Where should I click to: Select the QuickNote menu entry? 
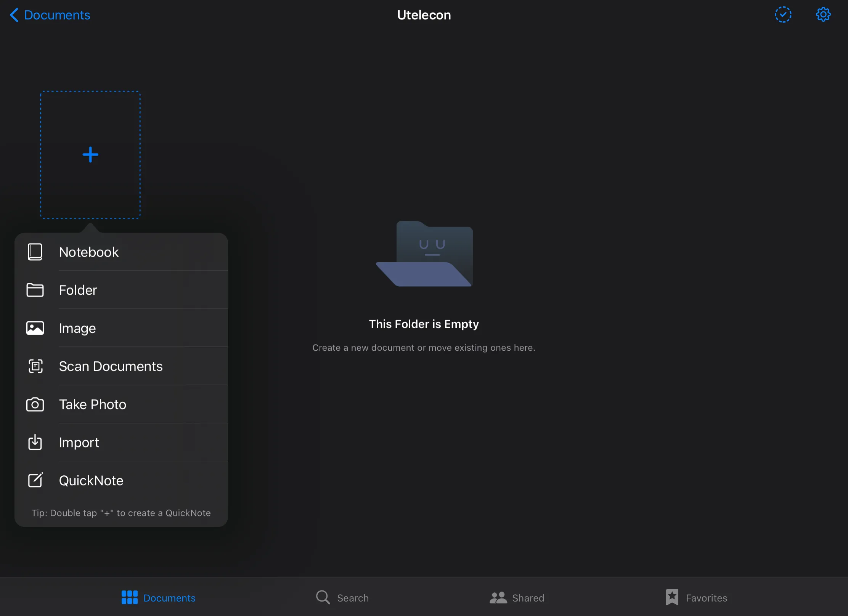91,480
